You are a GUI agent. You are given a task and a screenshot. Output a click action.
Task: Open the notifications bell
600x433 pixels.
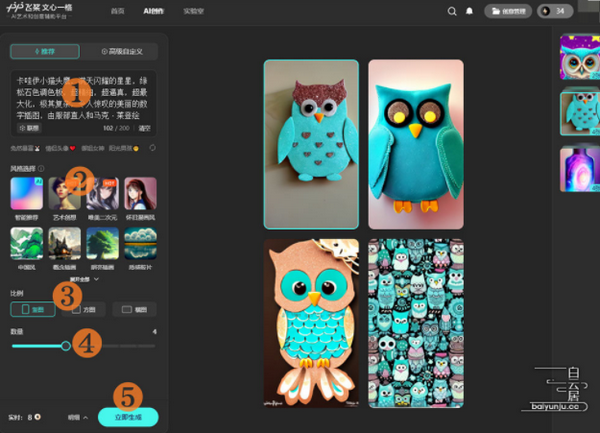point(470,11)
